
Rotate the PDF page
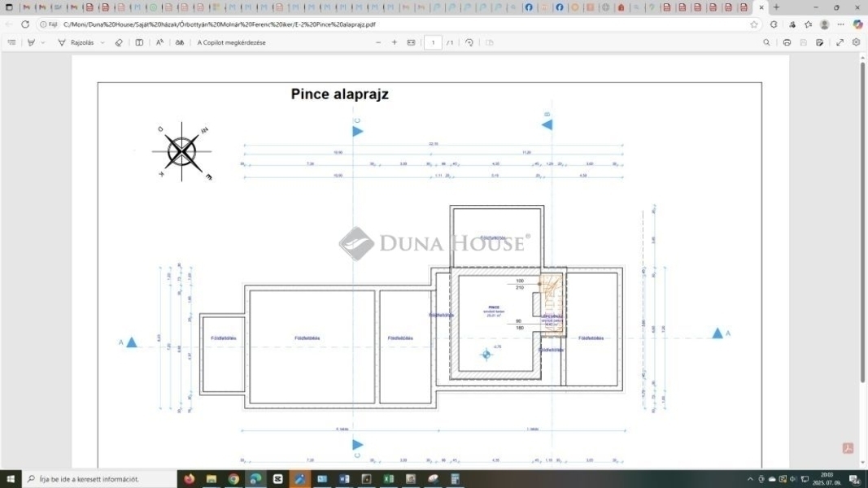point(469,42)
